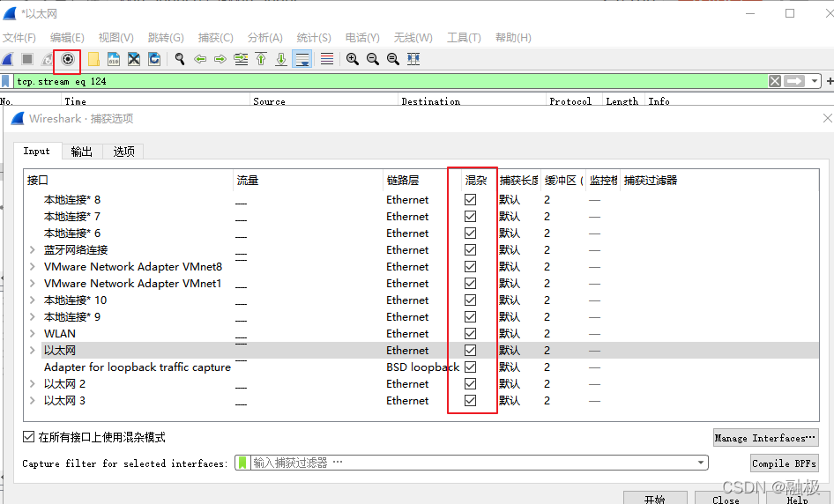The height and width of the screenshot is (504, 834).
Task: Go to next packet arrow
Action: pyautogui.click(x=220, y=59)
